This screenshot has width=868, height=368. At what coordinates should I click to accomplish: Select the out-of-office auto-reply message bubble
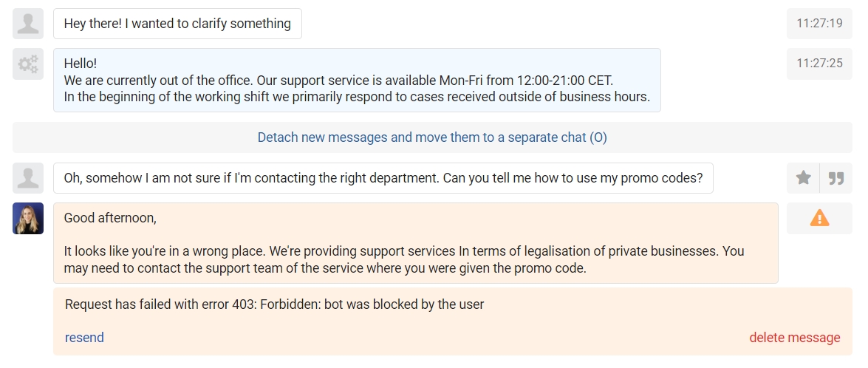[x=357, y=81]
